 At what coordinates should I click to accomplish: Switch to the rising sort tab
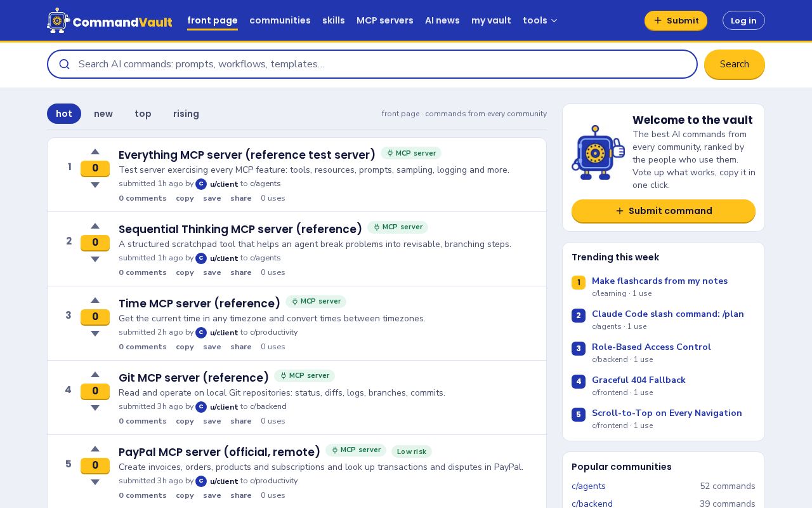pyautogui.click(x=186, y=114)
